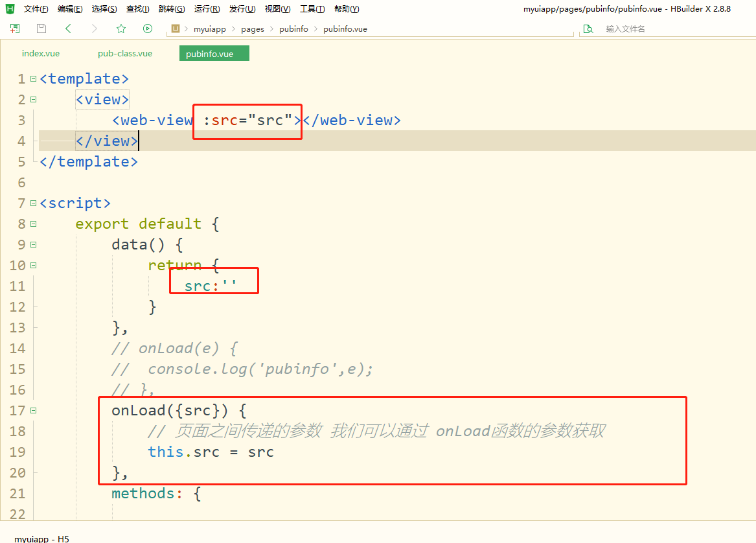Switch to the pub-class.vue tab
This screenshot has width=756, height=543.
coord(125,54)
